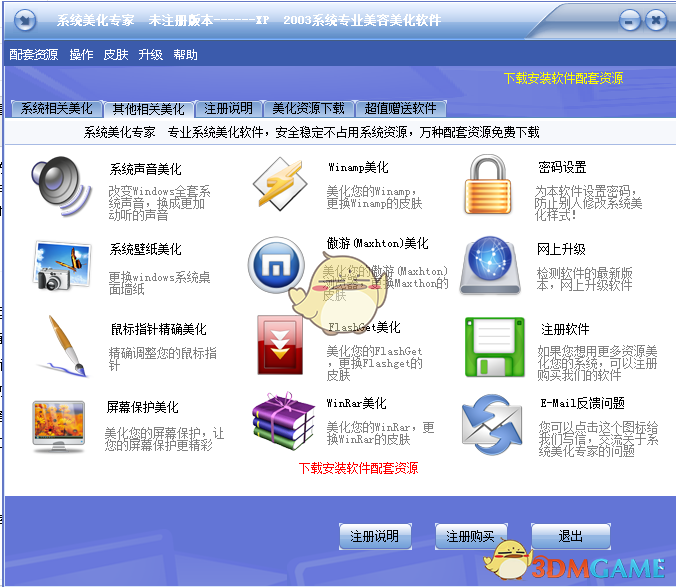Image resolution: width=676 pixels, height=587 pixels.
Task: Open the Maxthon browser icon
Action: pos(276,265)
